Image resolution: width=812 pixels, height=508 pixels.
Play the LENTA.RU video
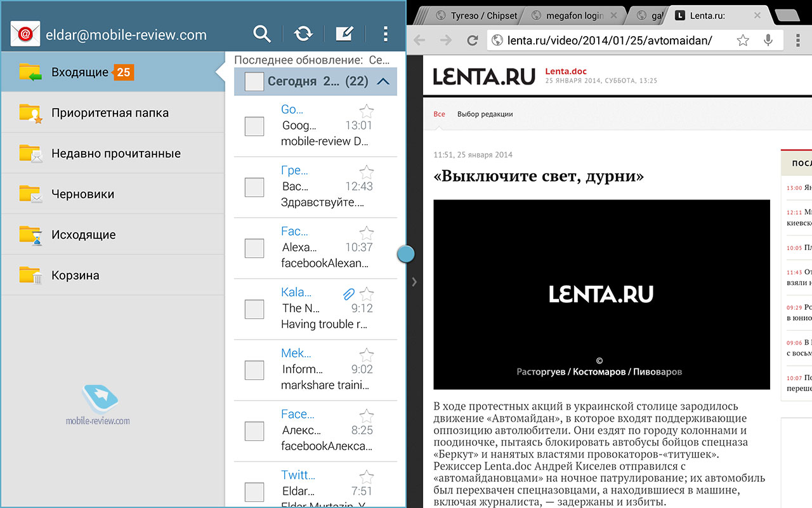pyautogui.click(x=601, y=295)
